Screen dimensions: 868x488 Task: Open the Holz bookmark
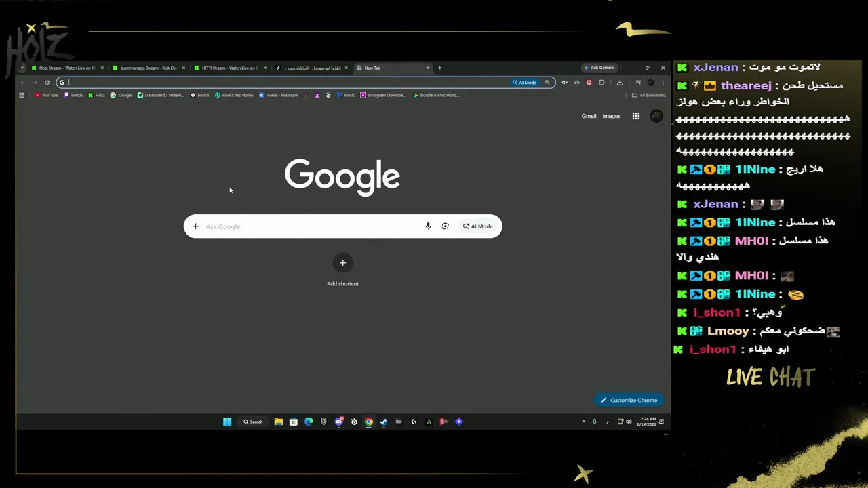point(96,96)
